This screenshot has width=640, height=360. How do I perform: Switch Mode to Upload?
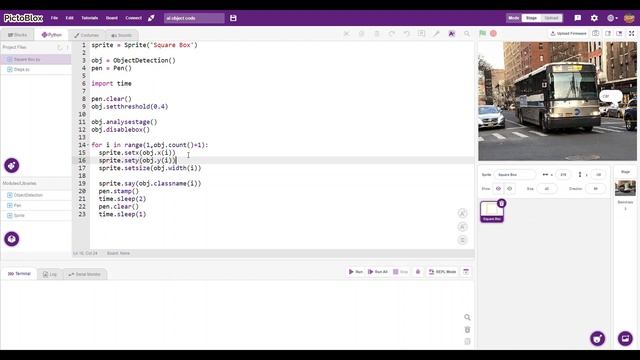[551, 18]
